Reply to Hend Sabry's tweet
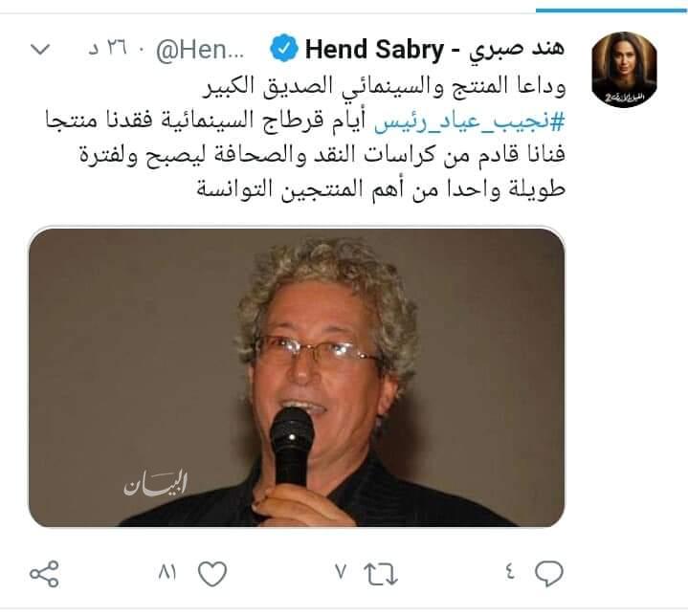Screen dimensions: 688x616 pos(548,573)
